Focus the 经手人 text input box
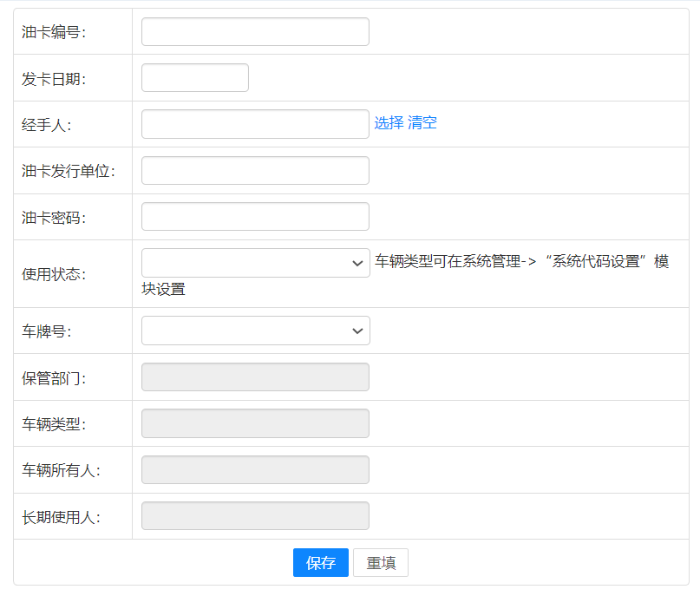The width and height of the screenshot is (700, 609). [255, 124]
